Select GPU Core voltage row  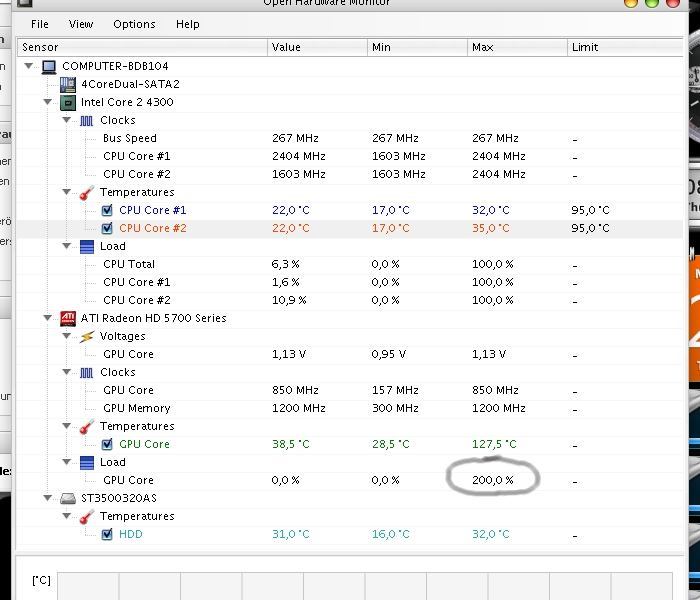[350, 354]
